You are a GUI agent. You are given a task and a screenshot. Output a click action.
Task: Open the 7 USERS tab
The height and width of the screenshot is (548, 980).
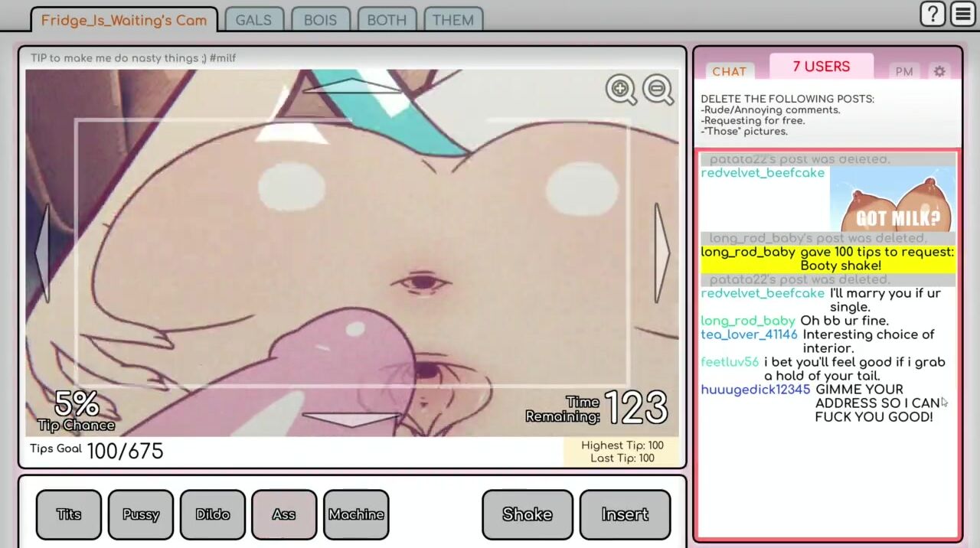click(x=821, y=67)
